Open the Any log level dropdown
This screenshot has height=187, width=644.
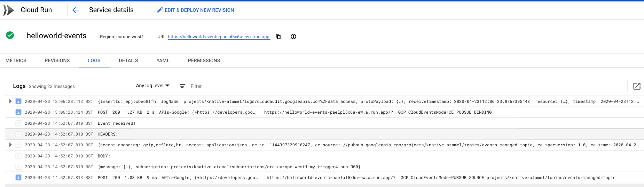pos(152,86)
